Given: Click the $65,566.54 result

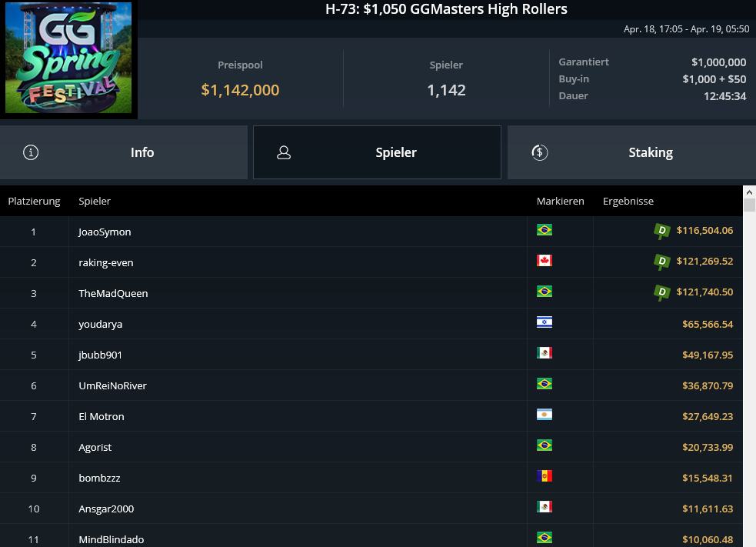Looking at the screenshot, I should [708, 324].
